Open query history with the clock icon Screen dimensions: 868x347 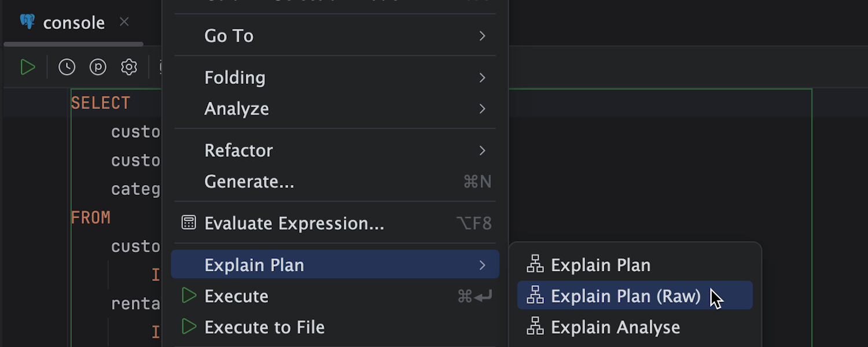click(x=67, y=68)
